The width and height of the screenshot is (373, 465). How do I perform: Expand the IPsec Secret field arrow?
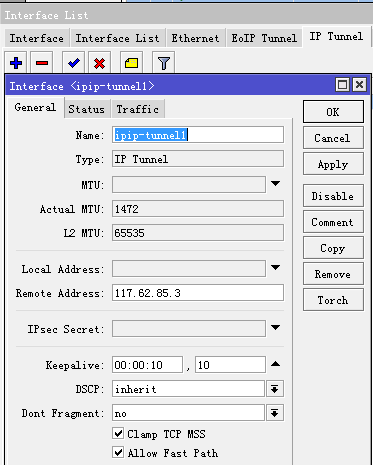(275, 328)
